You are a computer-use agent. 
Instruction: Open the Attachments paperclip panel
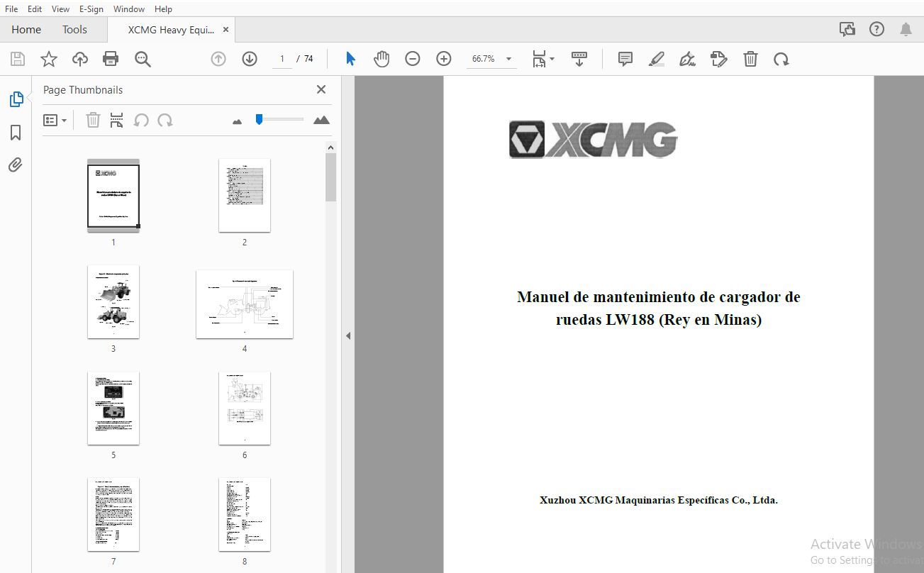point(16,165)
